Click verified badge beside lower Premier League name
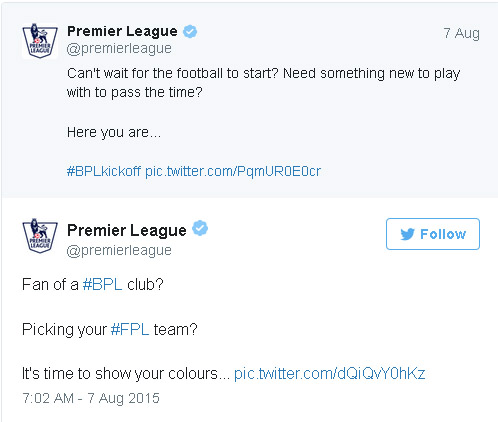The height and width of the screenshot is (422, 498). (201, 229)
